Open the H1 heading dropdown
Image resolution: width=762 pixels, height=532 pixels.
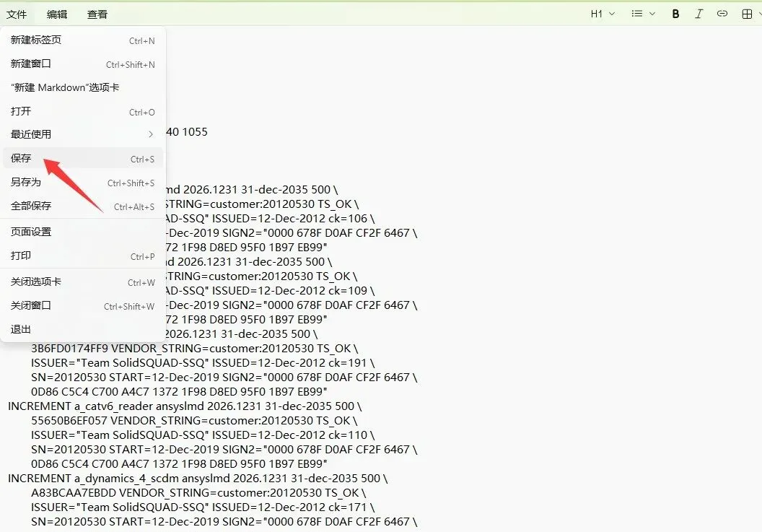point(603,14)
